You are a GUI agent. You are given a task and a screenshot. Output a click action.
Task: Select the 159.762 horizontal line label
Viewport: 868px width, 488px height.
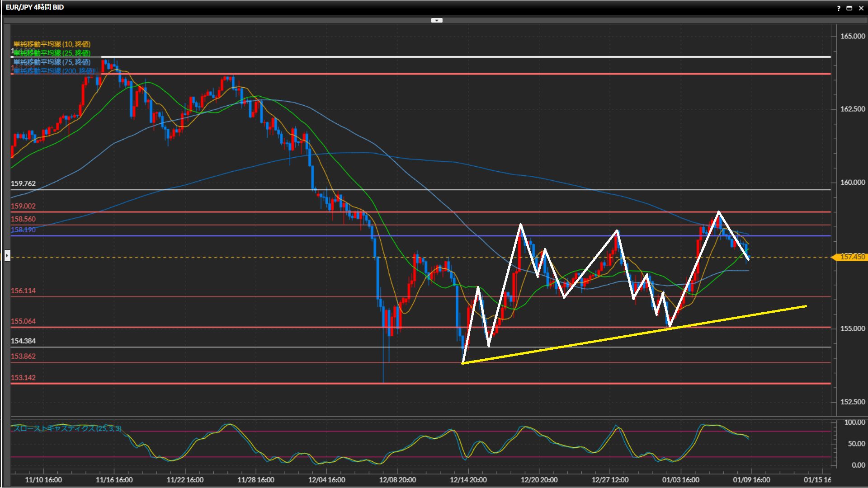tap(23, 183)
